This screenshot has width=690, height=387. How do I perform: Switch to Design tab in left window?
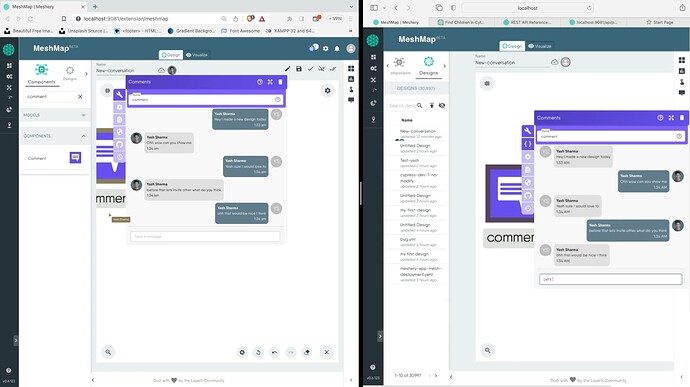click(171, 55)
